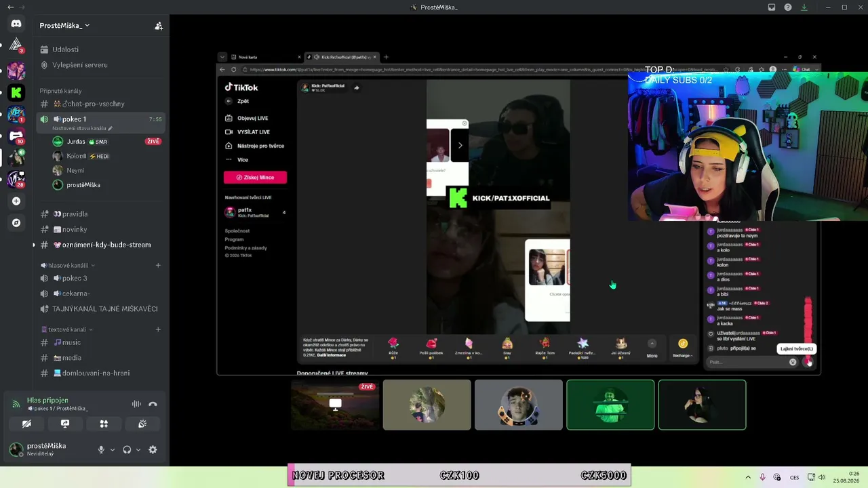The height and width of the screenshot is (488, 868).
Task: Open the soundboard button
Action: pos(142,424)
